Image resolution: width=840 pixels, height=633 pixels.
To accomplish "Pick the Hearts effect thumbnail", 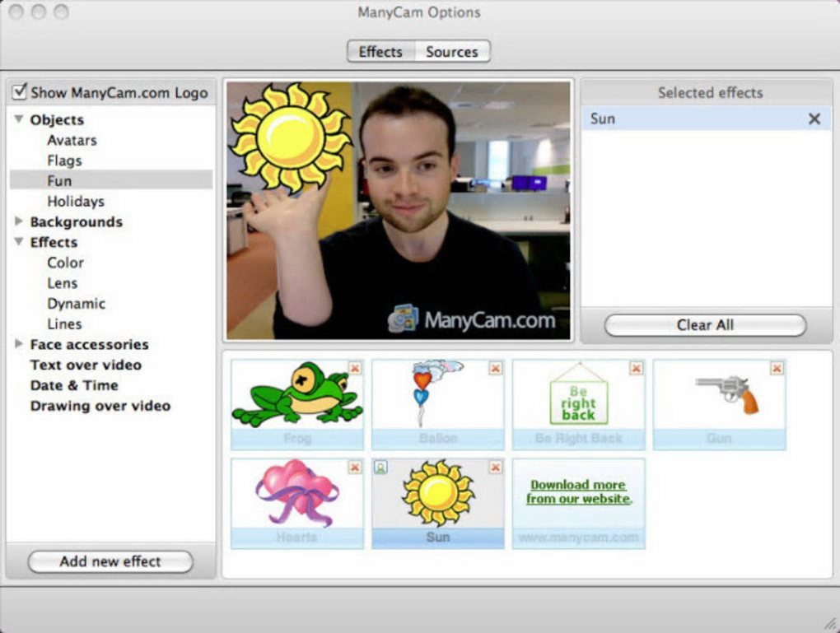I will [296, 504].
